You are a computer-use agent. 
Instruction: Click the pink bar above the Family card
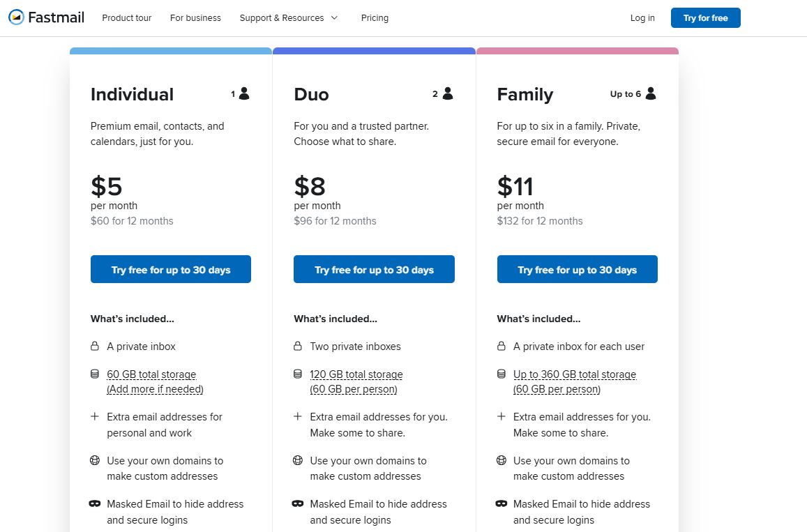pos(577,50)
